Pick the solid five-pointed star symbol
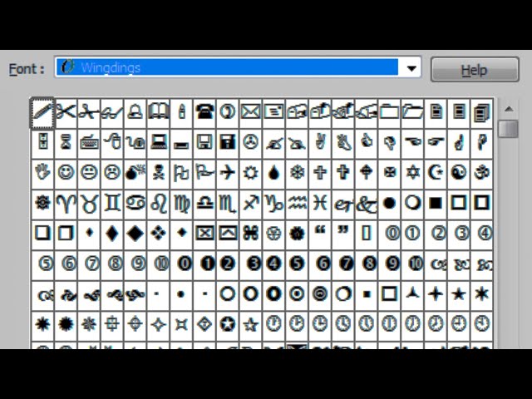 459,293
